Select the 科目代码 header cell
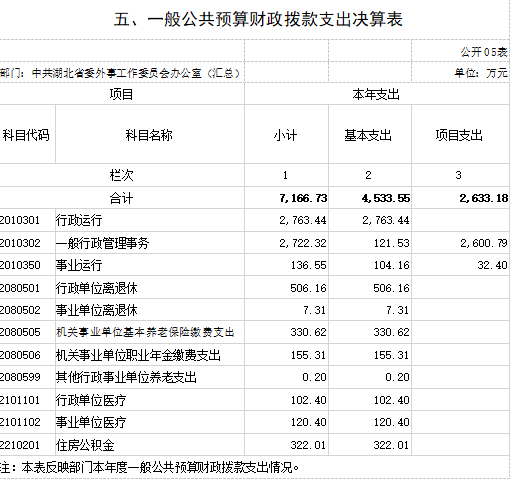This screenshot has width=510, height=480. pos(26,135)
